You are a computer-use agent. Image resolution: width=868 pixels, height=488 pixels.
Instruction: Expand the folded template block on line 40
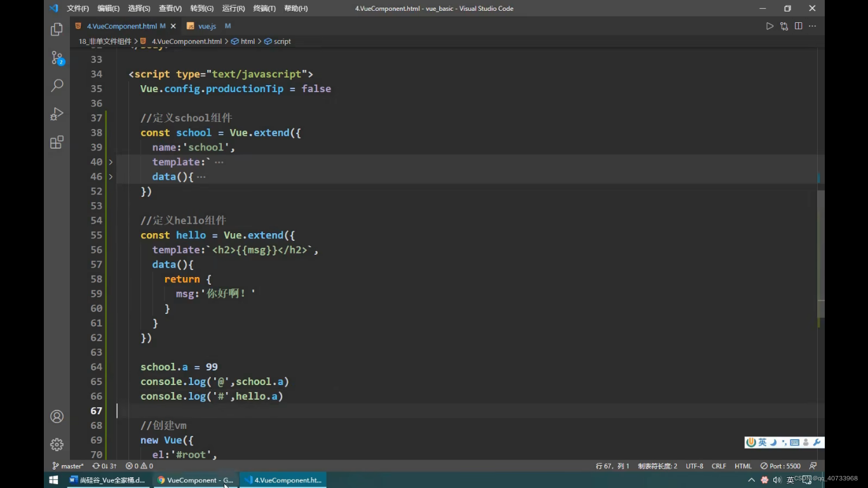coord(111,162)
